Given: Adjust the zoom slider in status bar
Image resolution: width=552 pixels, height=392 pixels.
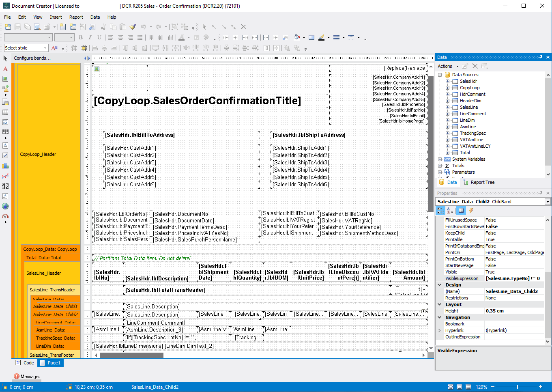Looking at the screenshot, I should tap(517, 387).
